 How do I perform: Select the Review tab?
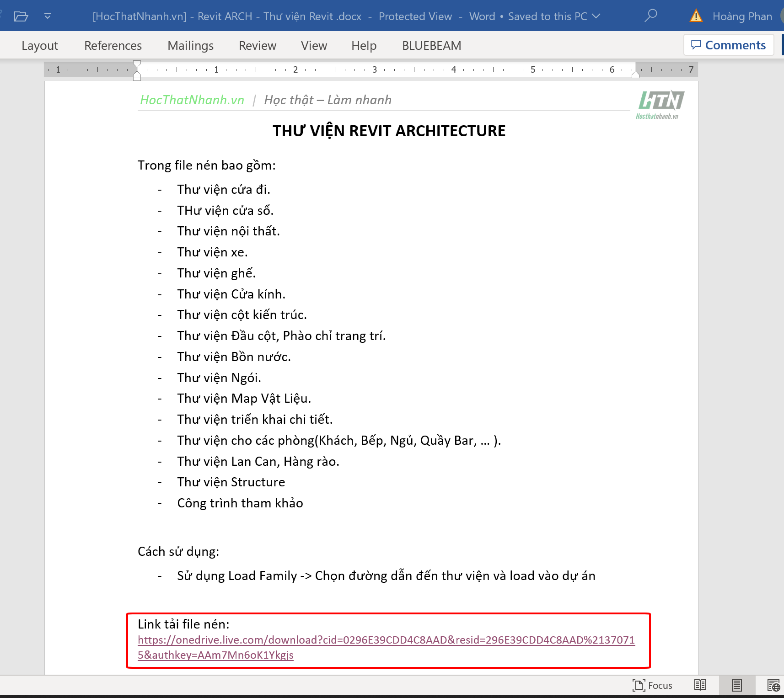coord(258,46)
